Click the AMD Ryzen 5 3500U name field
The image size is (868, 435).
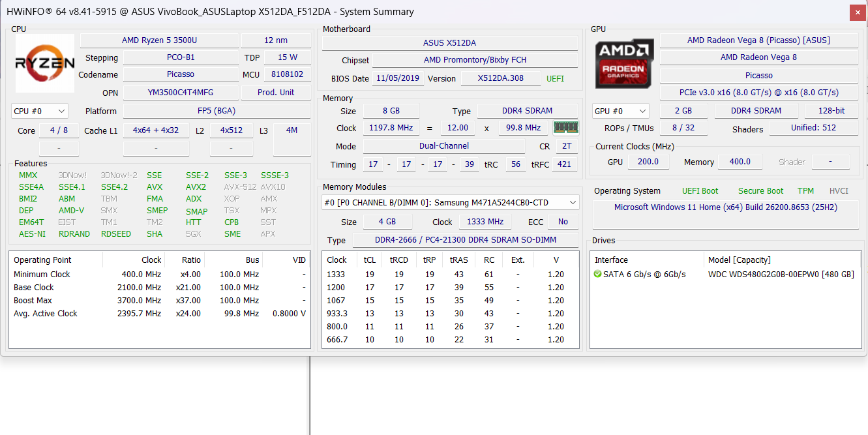159,40
